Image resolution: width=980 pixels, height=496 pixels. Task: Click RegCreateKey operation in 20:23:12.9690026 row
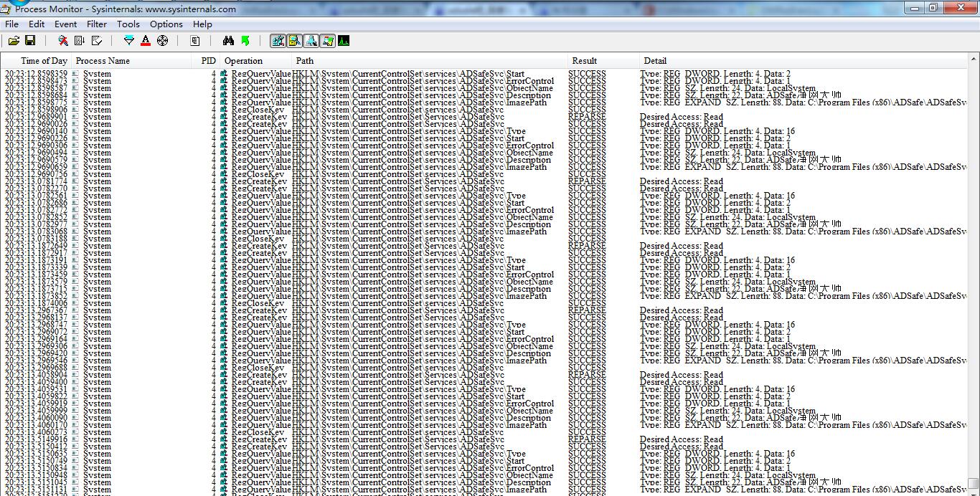[259, 124]
